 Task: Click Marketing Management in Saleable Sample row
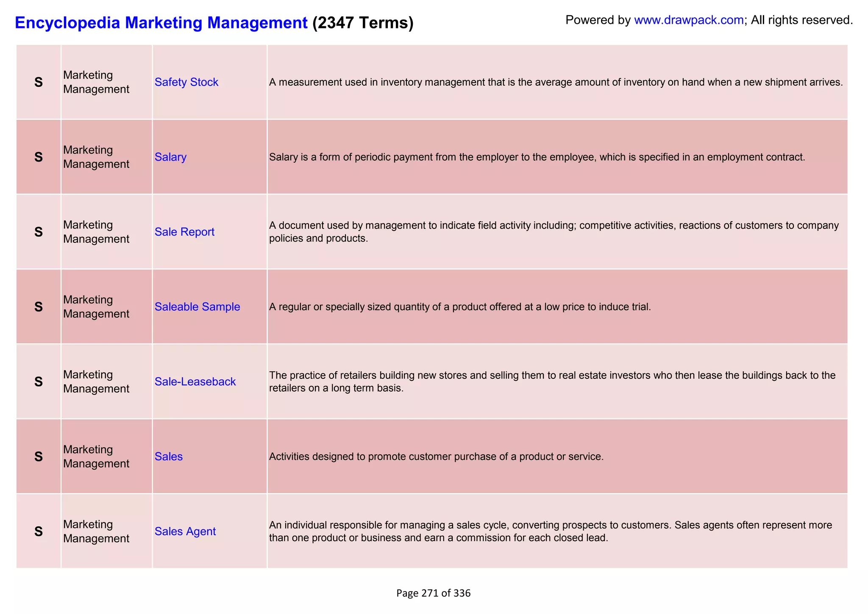tap(96, 306)
